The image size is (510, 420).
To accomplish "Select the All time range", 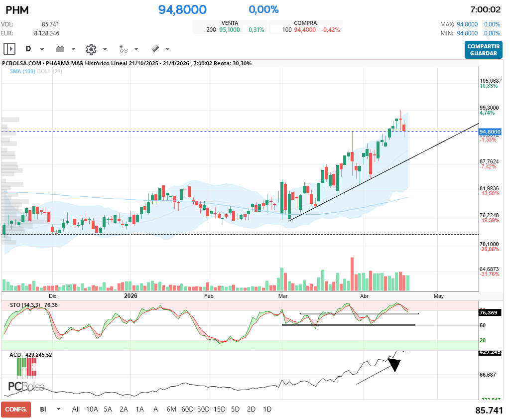I will click(76, 409).
